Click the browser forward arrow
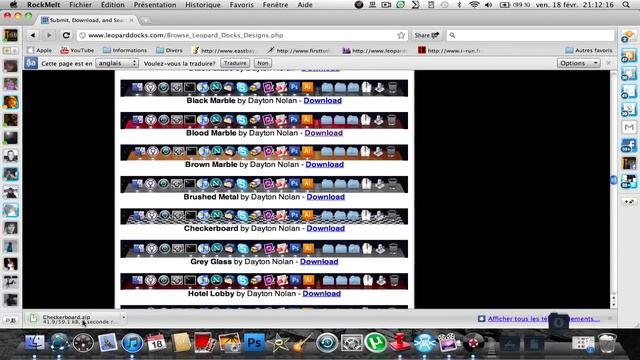640x360 pixels. point(49,36)
